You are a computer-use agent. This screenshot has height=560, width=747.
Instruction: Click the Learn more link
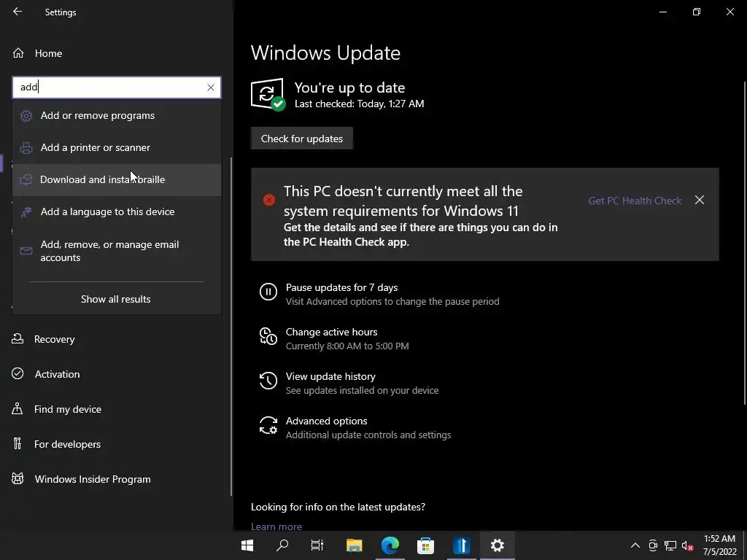point(276,526)
